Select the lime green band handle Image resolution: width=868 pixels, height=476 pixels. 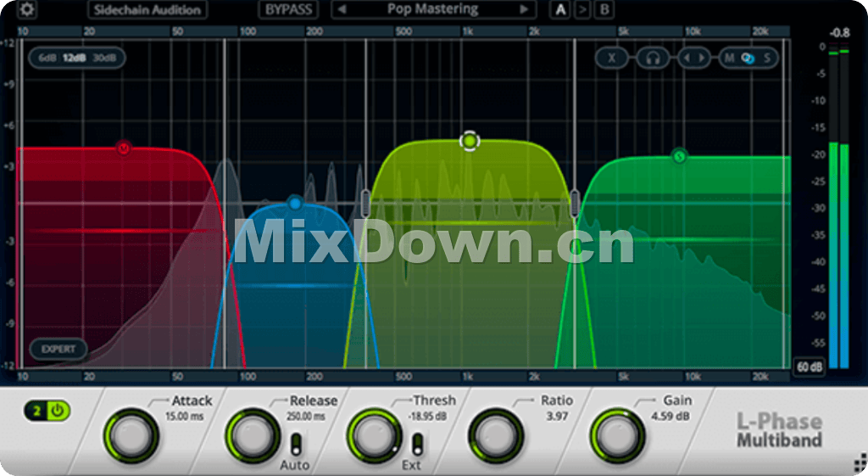[470, 141]
